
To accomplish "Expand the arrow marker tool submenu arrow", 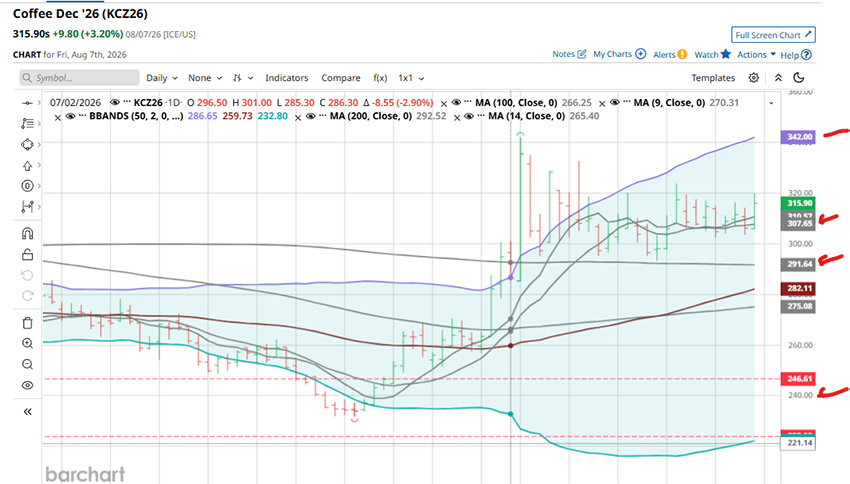I will point(39,166).
